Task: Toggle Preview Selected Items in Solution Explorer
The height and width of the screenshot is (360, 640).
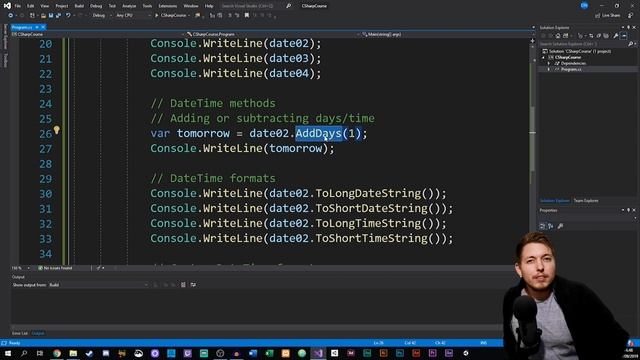Action: pos(624,36)
